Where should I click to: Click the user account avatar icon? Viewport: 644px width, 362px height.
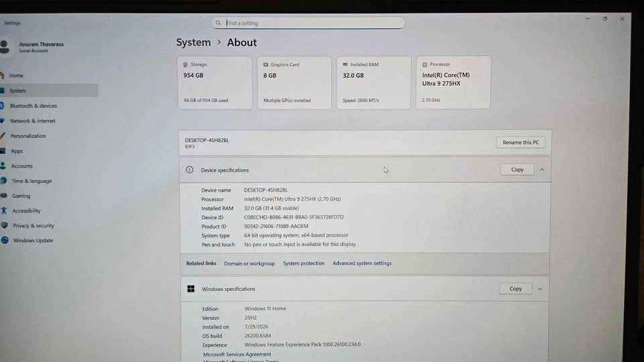pos(5,47)
